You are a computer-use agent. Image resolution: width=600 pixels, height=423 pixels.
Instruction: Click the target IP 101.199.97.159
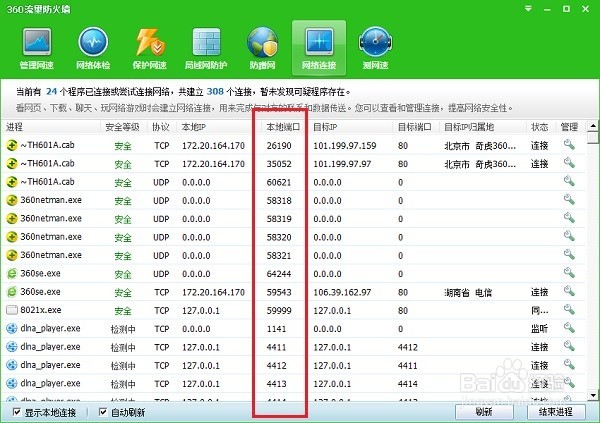[345, 145]
